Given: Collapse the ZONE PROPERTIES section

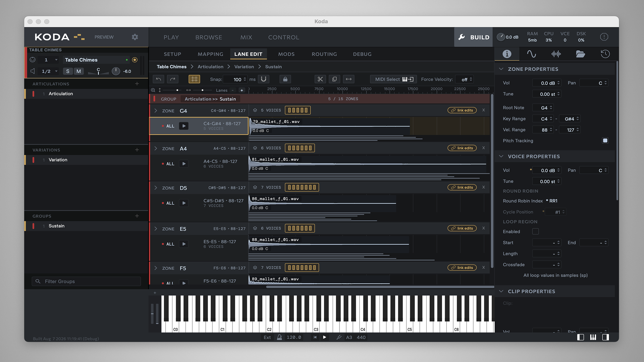Looking at the screenshot, I should [501, 69].
